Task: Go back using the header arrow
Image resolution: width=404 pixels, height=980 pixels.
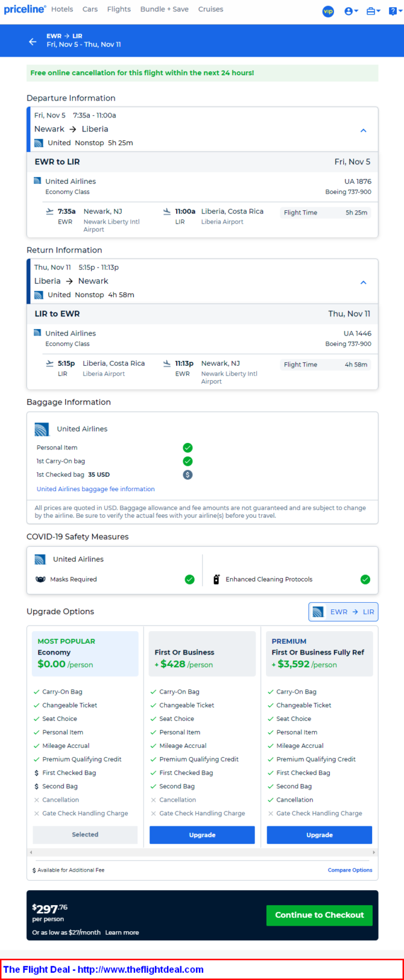Action: click(x=33, y=42)
